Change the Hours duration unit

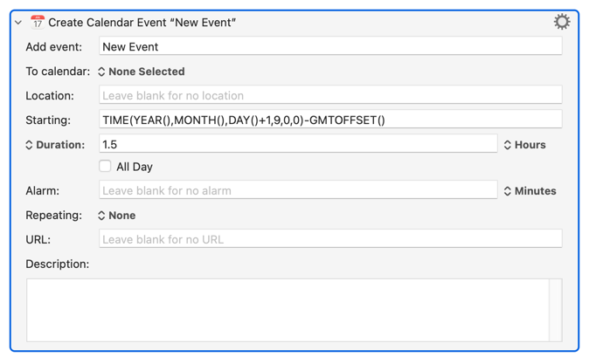pos(524,145)
